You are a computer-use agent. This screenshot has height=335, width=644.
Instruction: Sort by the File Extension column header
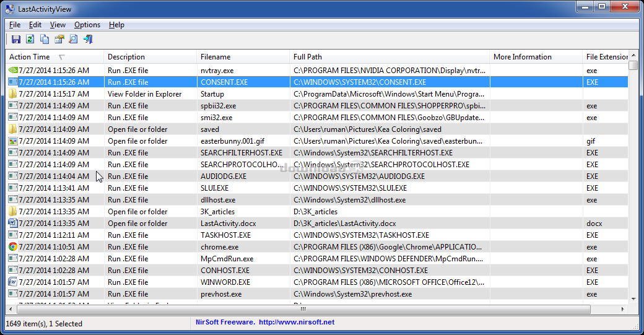(606, 56)
